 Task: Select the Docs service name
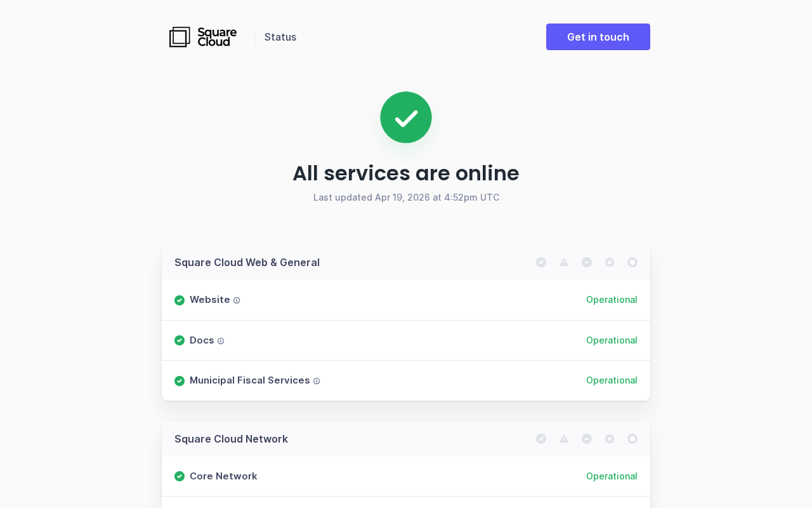coord(202,340)
